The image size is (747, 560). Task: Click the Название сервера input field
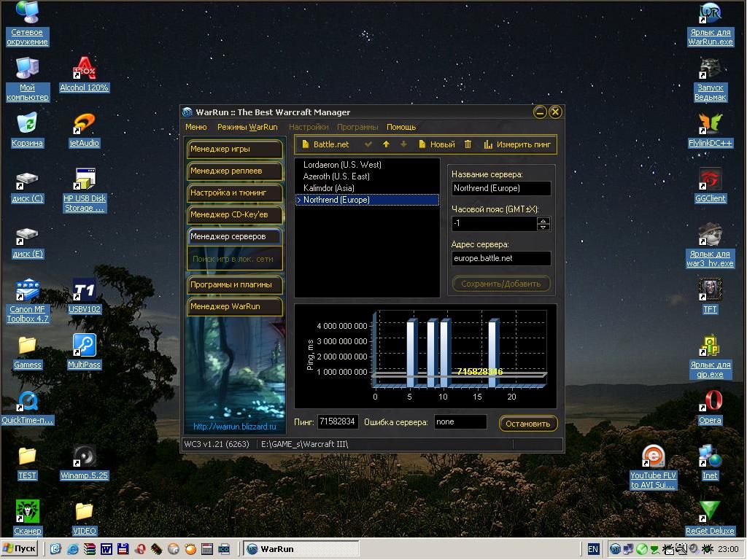click(x=501, y=189)
